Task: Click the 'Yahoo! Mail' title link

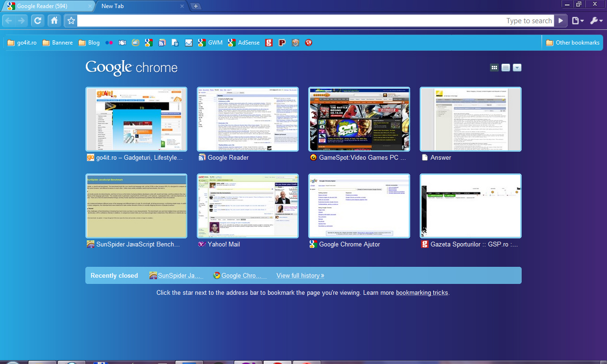Action: 224,244
